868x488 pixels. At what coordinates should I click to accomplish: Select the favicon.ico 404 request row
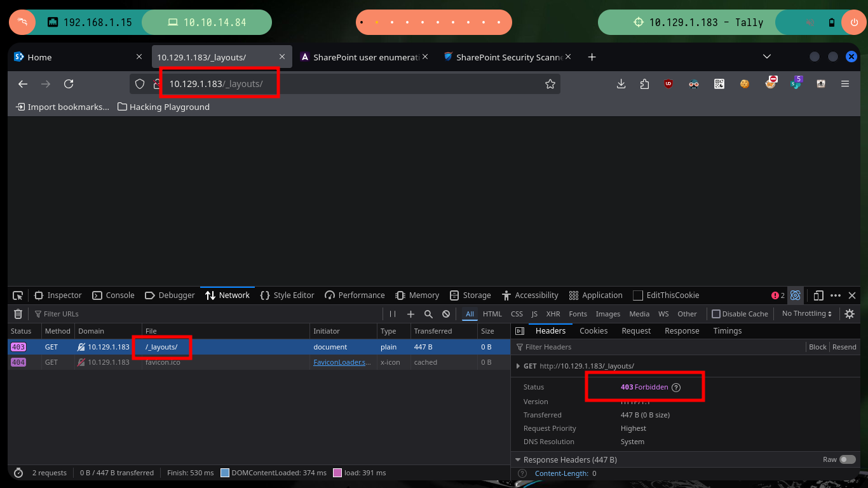(x=259, y=362)
